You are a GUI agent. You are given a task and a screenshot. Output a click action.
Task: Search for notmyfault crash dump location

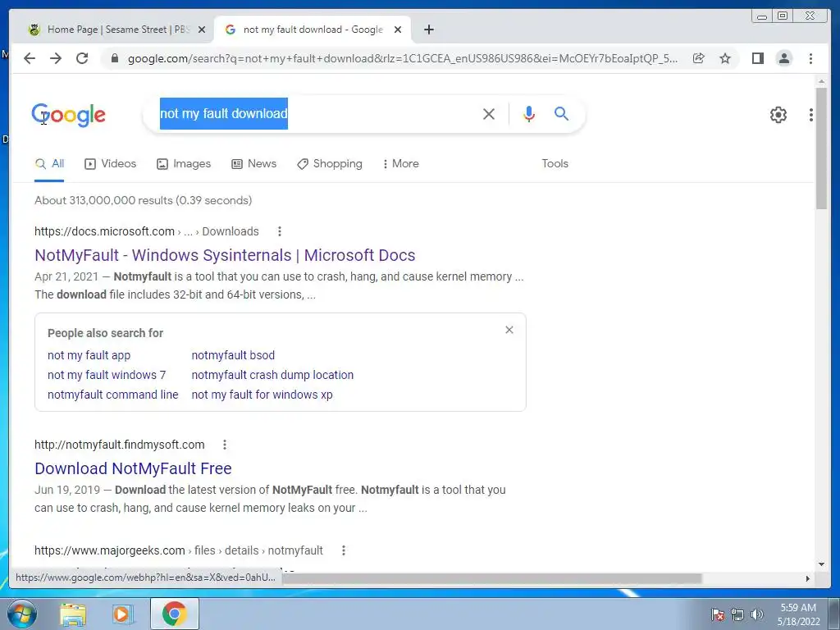click(272, 375)
